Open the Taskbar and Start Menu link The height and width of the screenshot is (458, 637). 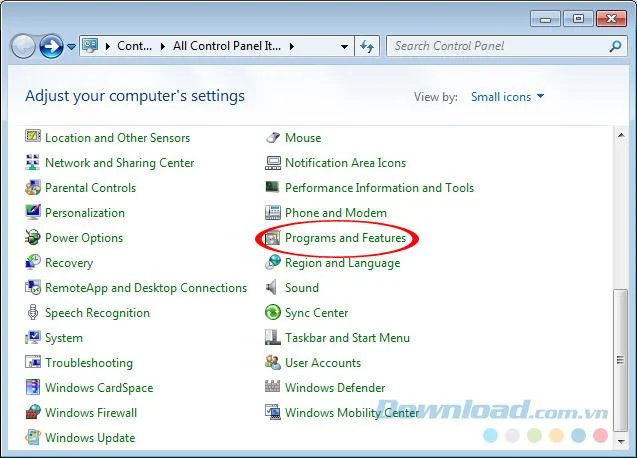point(347,338)
